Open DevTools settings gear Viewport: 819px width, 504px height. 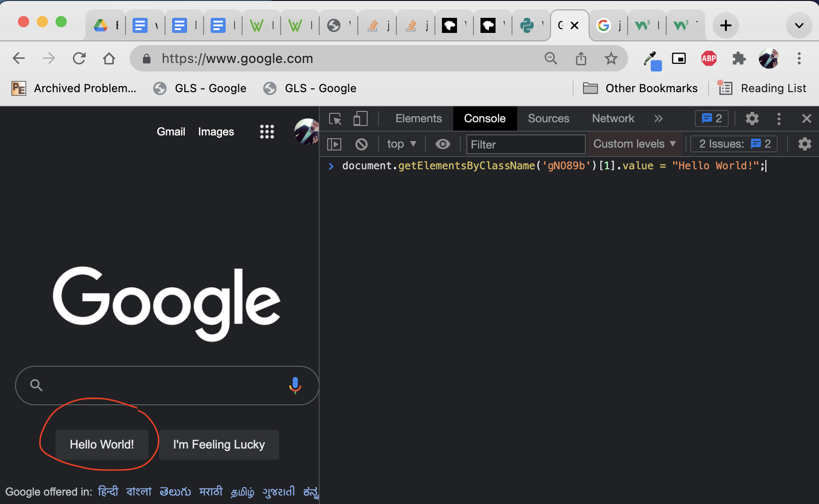point(752,118)
